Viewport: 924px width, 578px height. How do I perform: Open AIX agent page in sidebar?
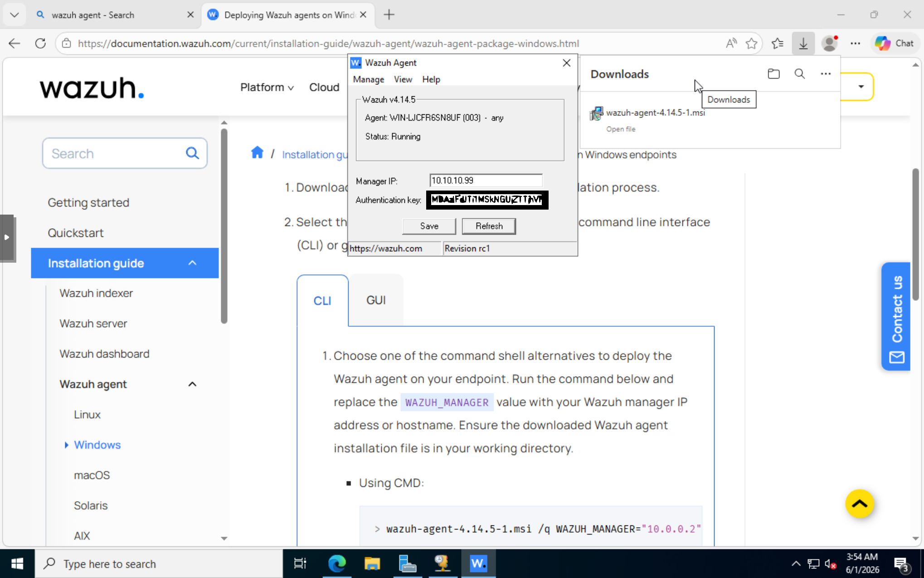click(82, 536)
